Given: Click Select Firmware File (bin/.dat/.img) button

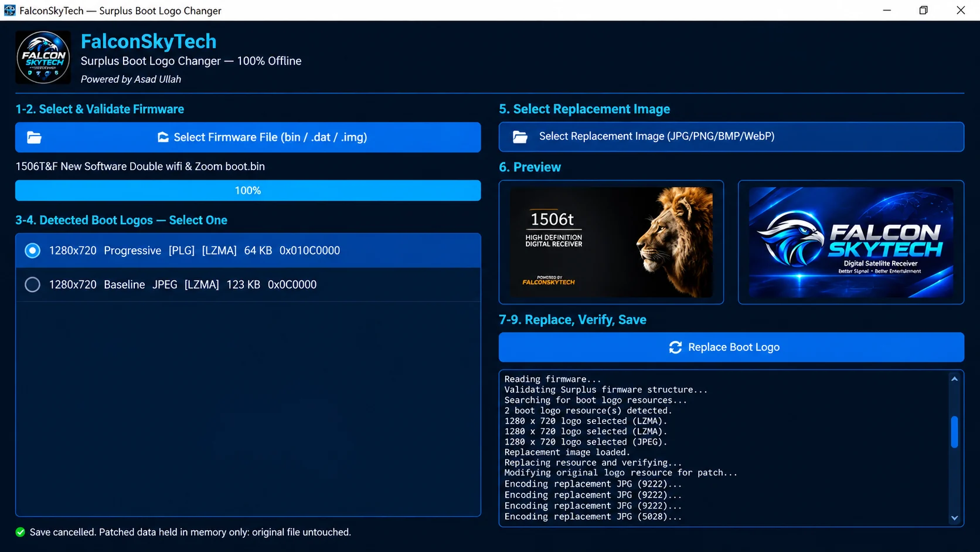Looking at the screenshot, I should pos(248,137).
